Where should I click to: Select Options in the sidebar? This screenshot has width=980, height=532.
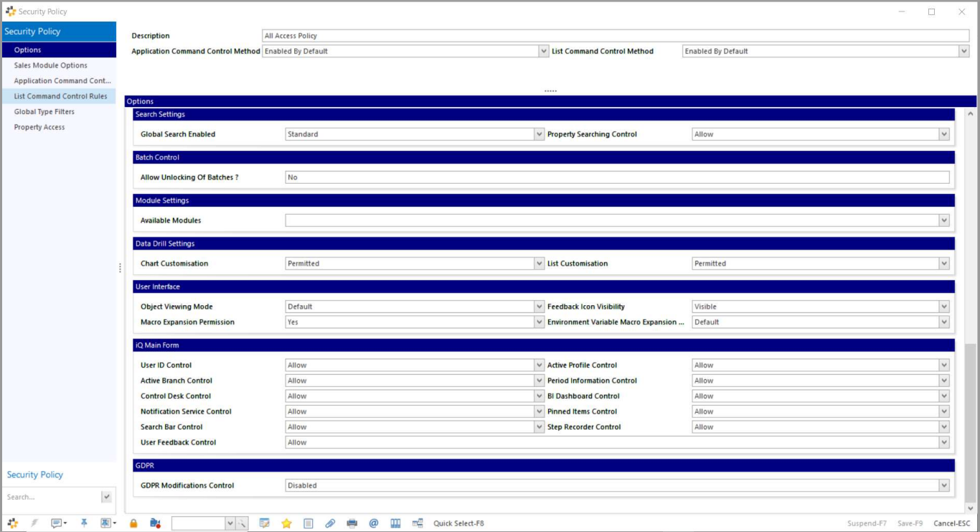(x=59, y=50)
